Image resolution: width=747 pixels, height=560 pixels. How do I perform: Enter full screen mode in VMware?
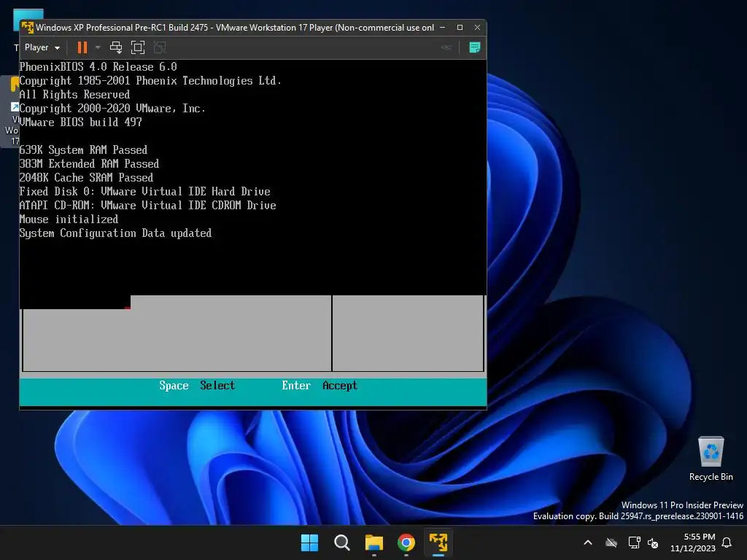pyautogui.click(x=138, y=47)
